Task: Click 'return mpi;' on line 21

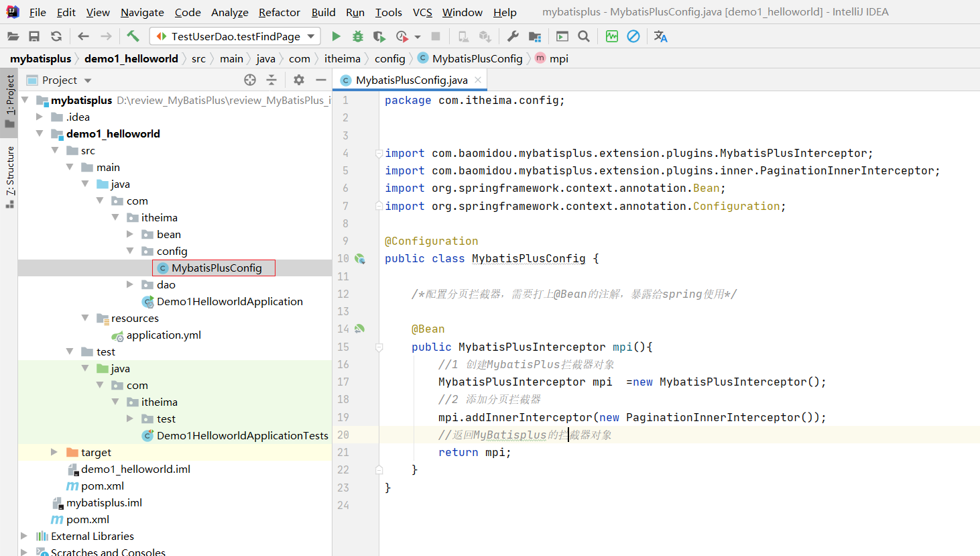Action: pyautogui.click(x=475, y=452)
